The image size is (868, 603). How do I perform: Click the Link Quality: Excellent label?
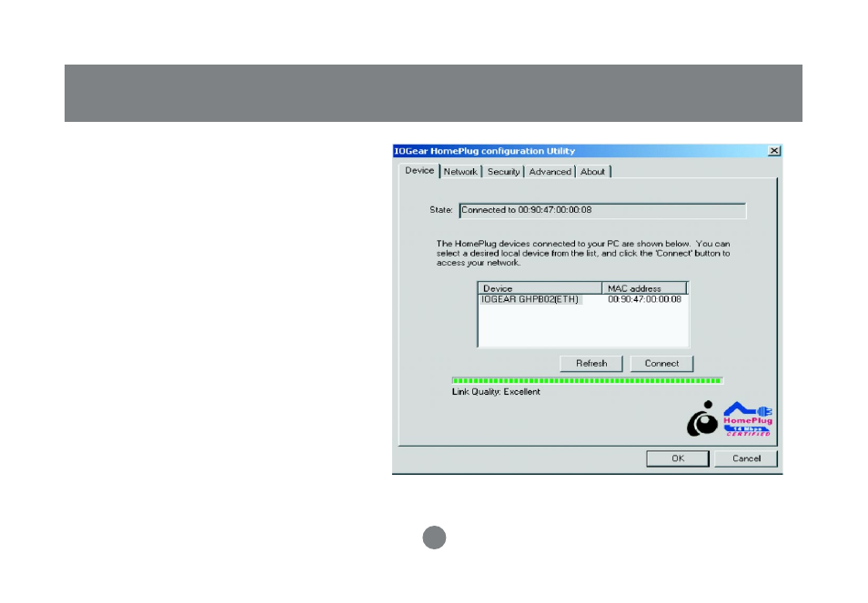496,392
